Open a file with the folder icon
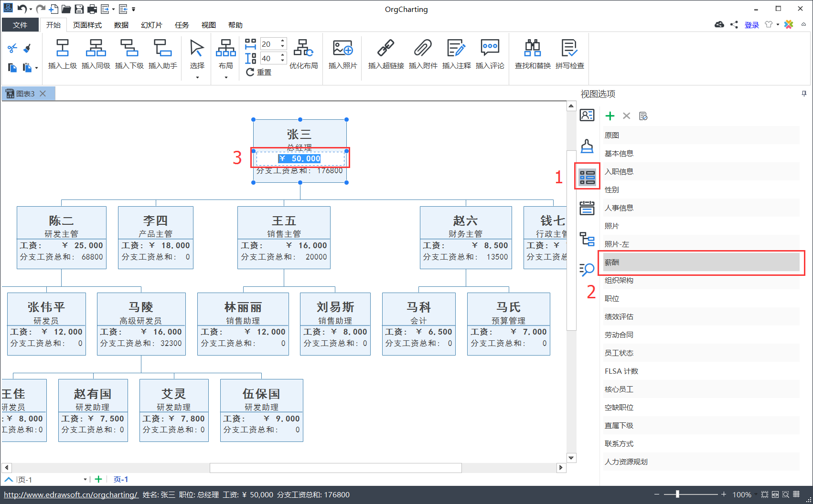 tap(66, 9)
